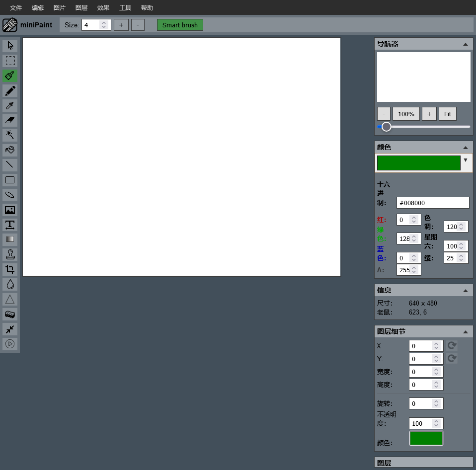Click the alpha A value 255 field
476x470 pixels.
point(409,270)
